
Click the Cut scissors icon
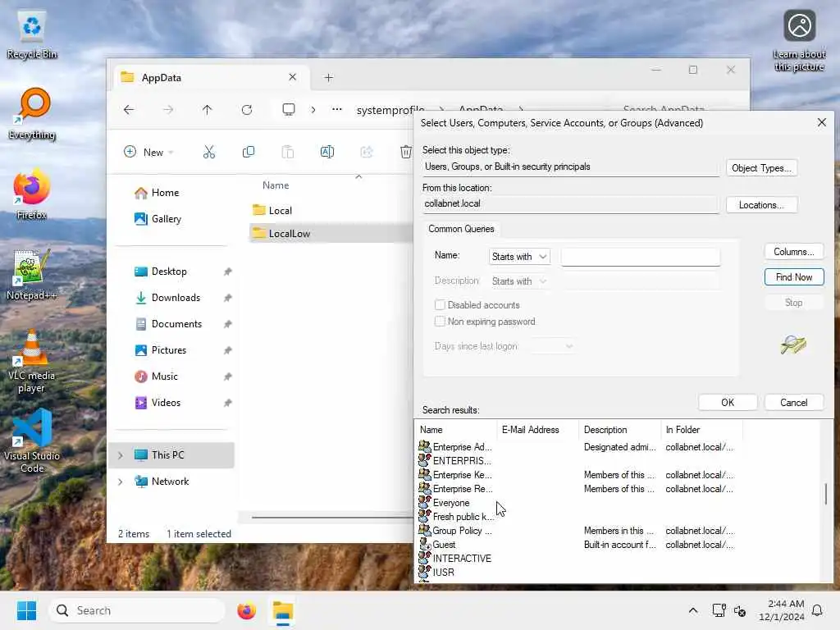point(209,152)
